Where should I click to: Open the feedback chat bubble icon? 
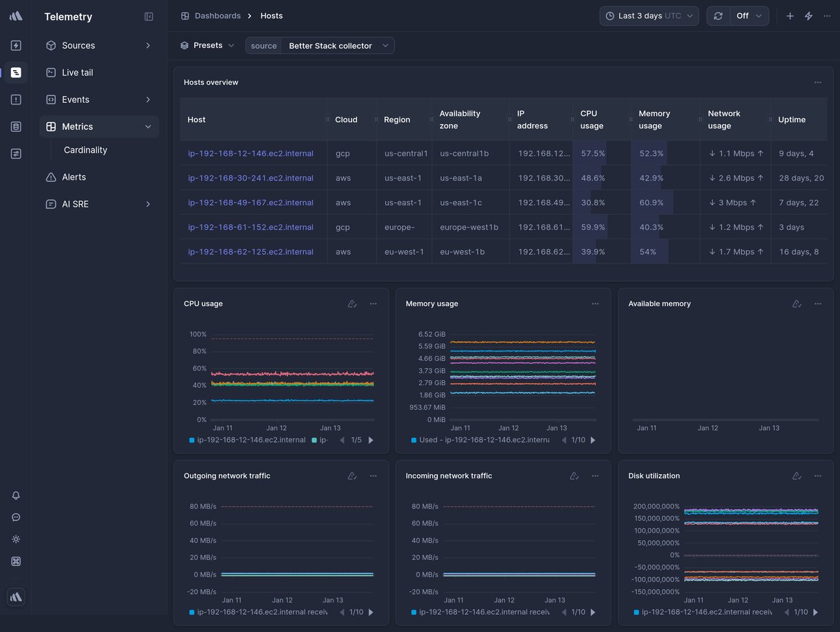(15, 517)
